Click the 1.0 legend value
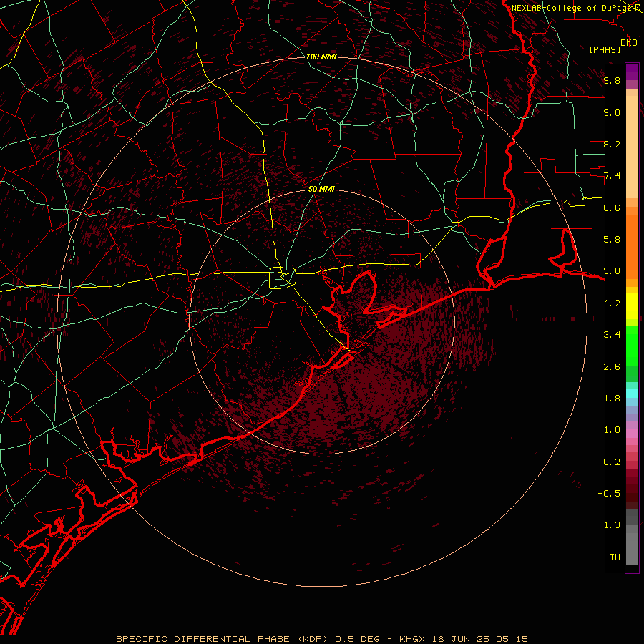The image size is (644, 644). pos(612,430)
